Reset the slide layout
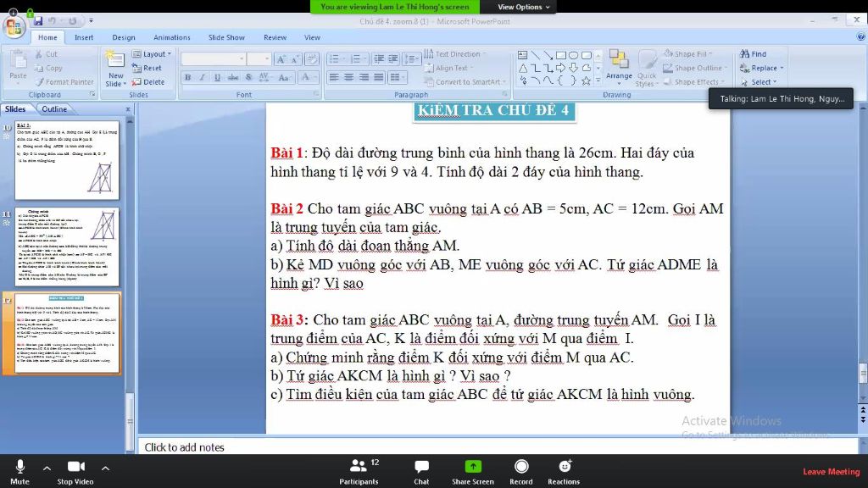Viewport: 868px width, 488px height. [x=147, y=68]
